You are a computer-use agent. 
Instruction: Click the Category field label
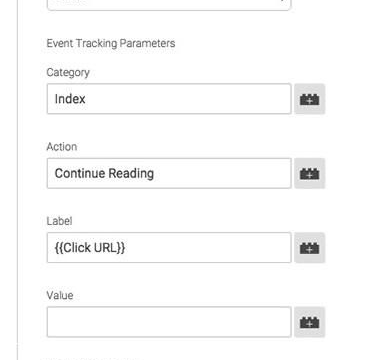pyautogui.click(x=68, y=73)
